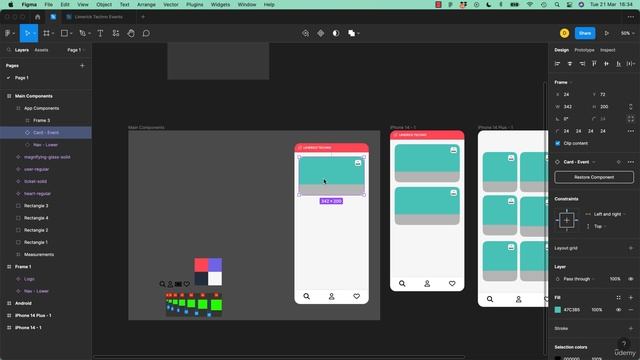Align bottom in Design panel
The height and width of the screenshot is (360, 640).
click(x=619, y=64)
